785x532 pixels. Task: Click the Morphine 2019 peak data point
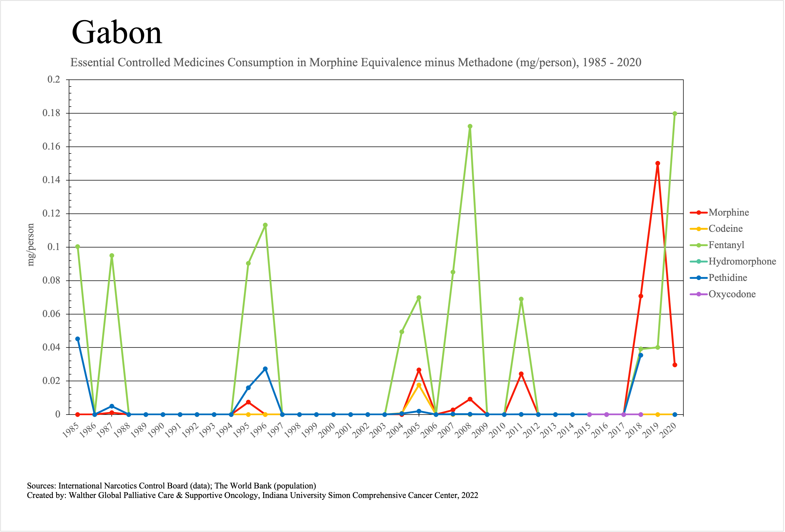657,164
